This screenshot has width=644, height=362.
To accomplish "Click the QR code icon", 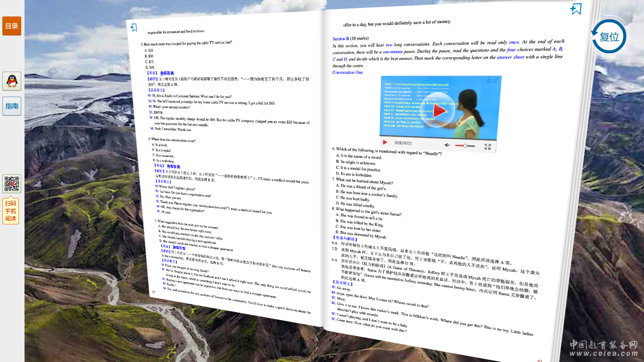I will tap(12, 184).
